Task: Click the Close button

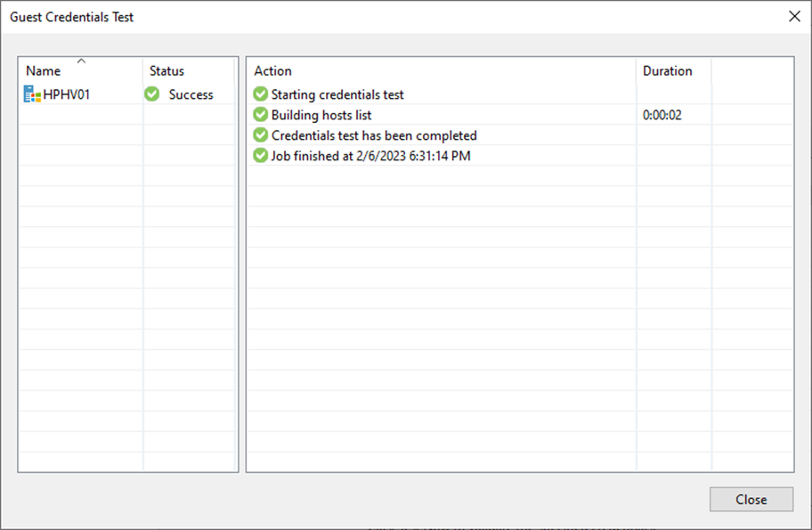Action: 751,500
